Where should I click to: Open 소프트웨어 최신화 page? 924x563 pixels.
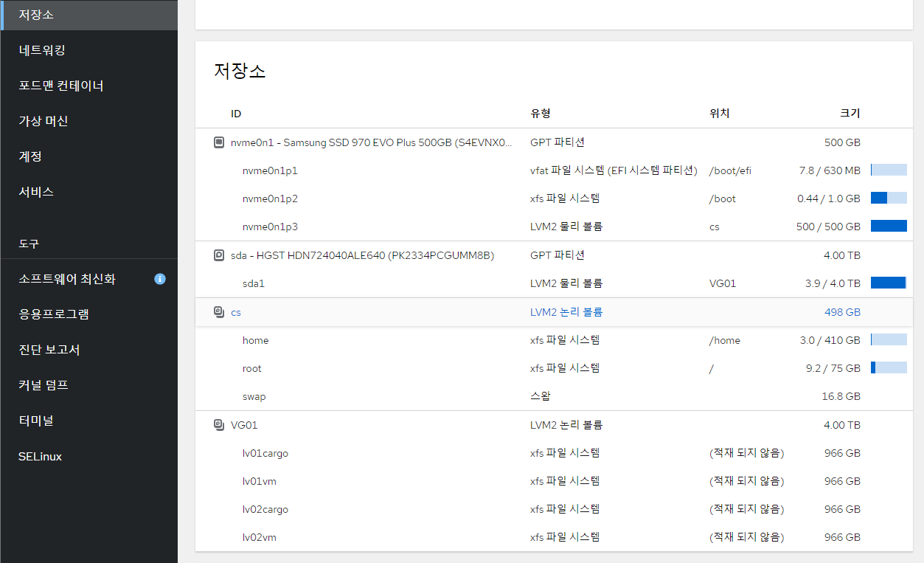click(88, 279)
